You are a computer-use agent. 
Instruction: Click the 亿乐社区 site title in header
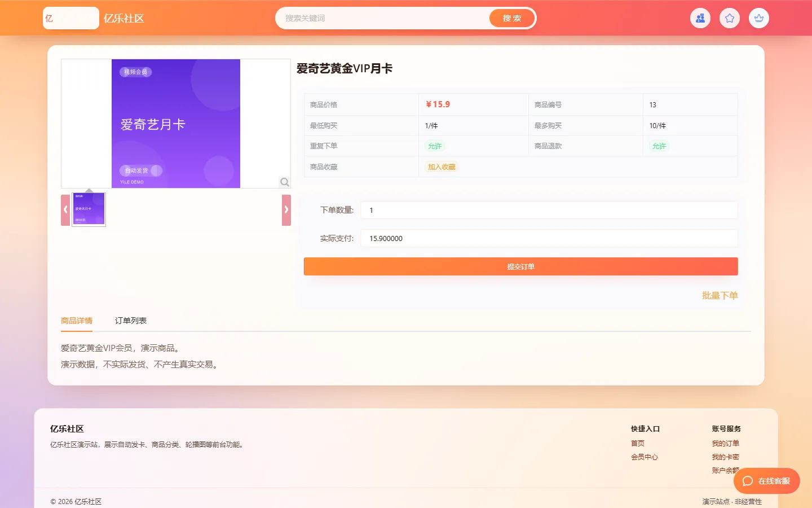coord(124,18)
